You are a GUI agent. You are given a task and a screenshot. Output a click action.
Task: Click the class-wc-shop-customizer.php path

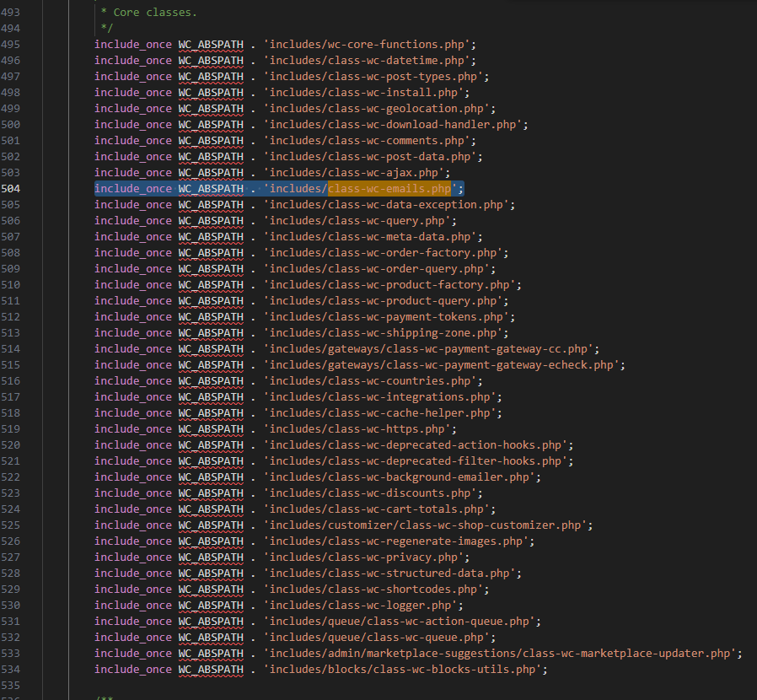(427, 525)
